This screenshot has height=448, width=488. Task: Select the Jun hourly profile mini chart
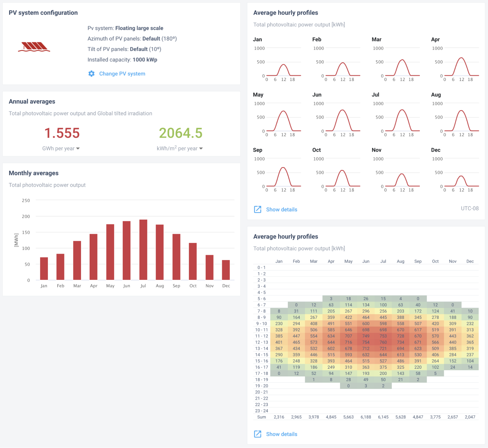[x=343, y=117]
